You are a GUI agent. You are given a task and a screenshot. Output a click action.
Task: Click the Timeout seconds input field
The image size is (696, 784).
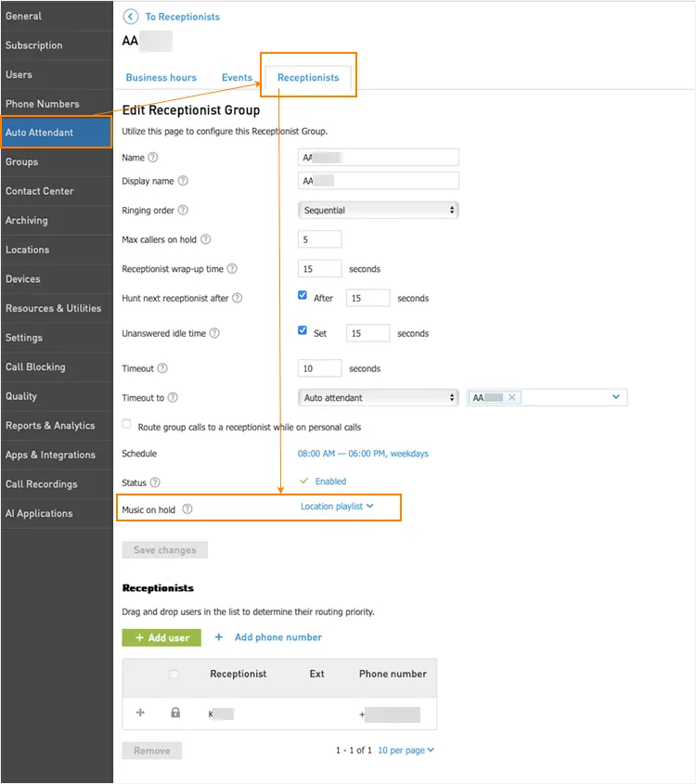(x=320, y=368)
